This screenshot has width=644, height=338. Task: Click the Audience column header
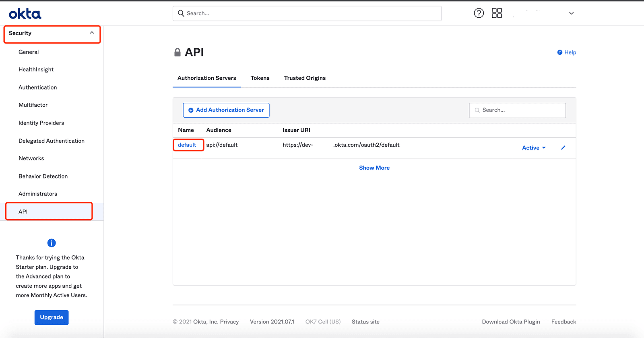(219, 130)
